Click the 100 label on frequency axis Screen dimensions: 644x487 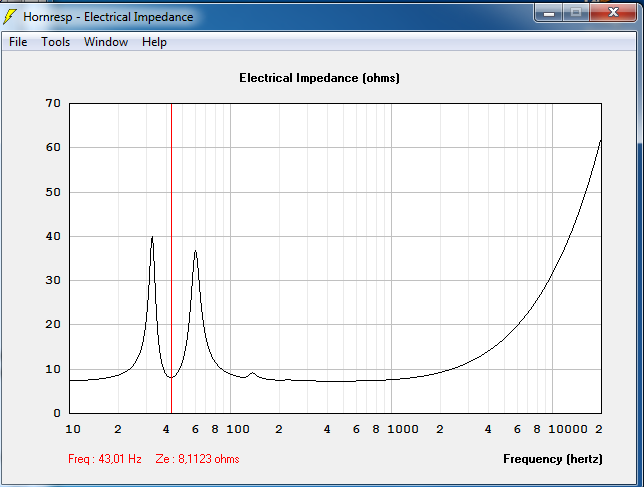(238, 429)
